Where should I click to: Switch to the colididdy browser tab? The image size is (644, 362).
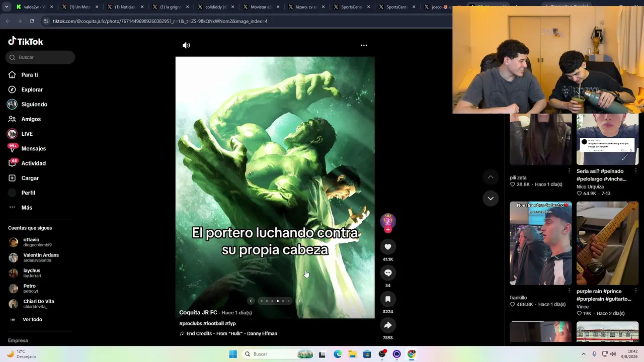coord(215,7)
